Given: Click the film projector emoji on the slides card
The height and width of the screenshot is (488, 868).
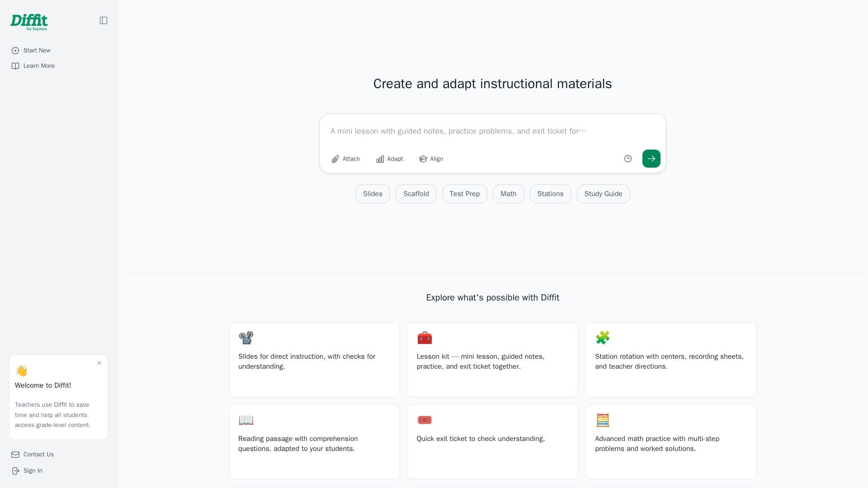Looking at the screenshot, I should click(246, 338).
